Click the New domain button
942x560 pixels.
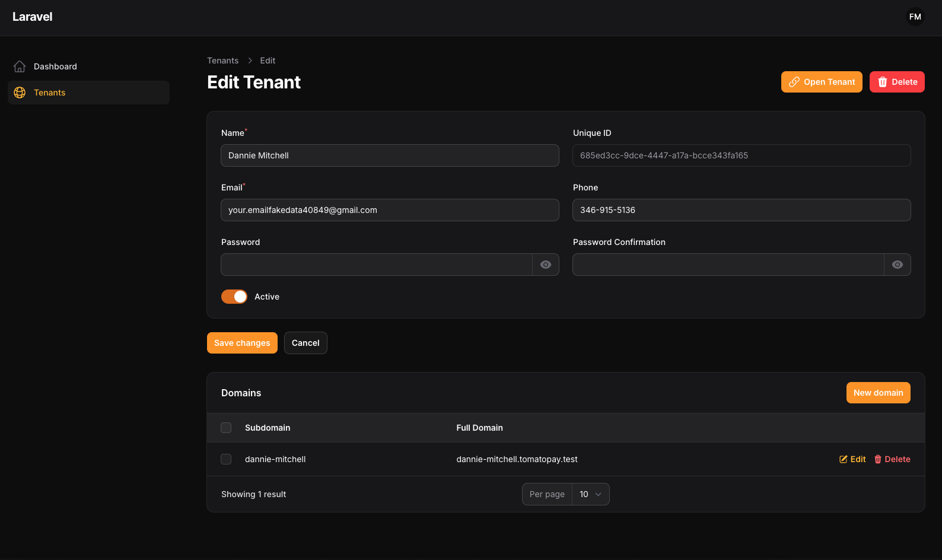click(x=878, y=393)
